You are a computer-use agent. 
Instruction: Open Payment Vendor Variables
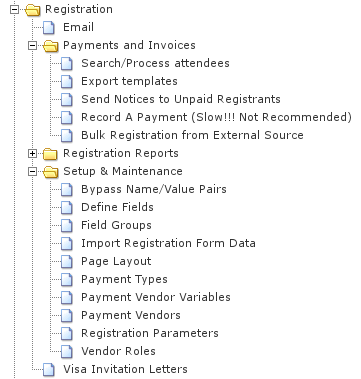point(156,297)
